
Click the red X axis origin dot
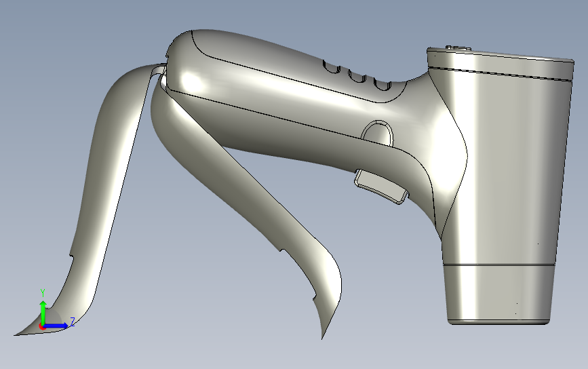(x=42, y=327)
